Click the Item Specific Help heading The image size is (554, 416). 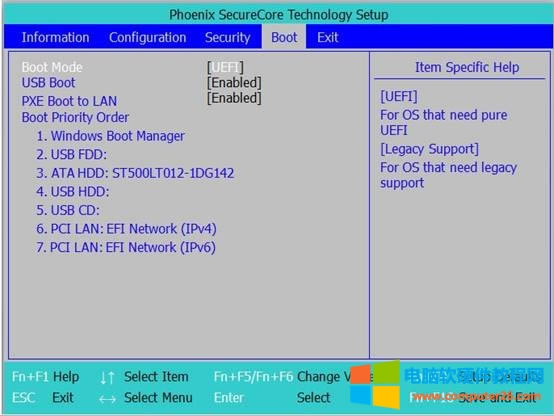[467, 67]
